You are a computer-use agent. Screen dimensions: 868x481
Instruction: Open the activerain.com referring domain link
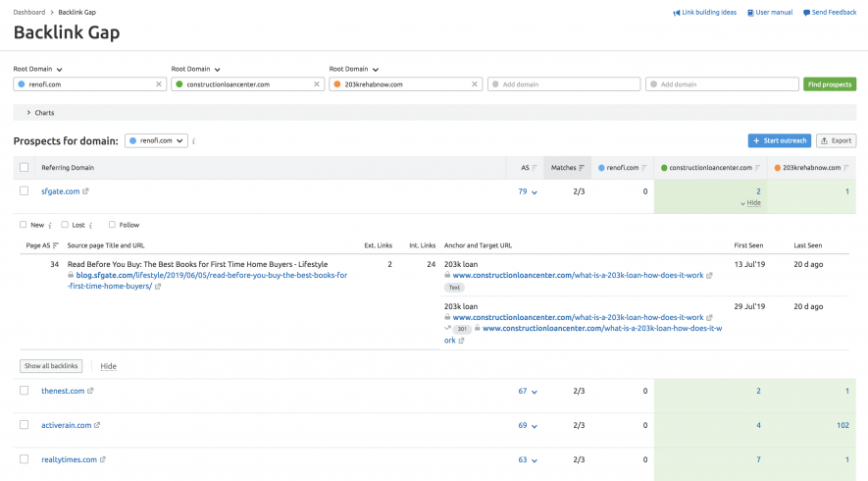[x=67, y=425]
